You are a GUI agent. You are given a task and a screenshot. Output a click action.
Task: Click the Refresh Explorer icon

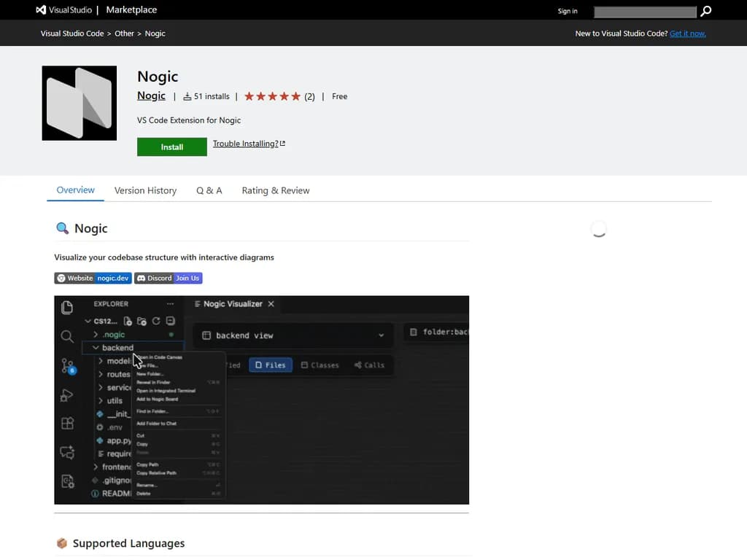pos(155,320)
